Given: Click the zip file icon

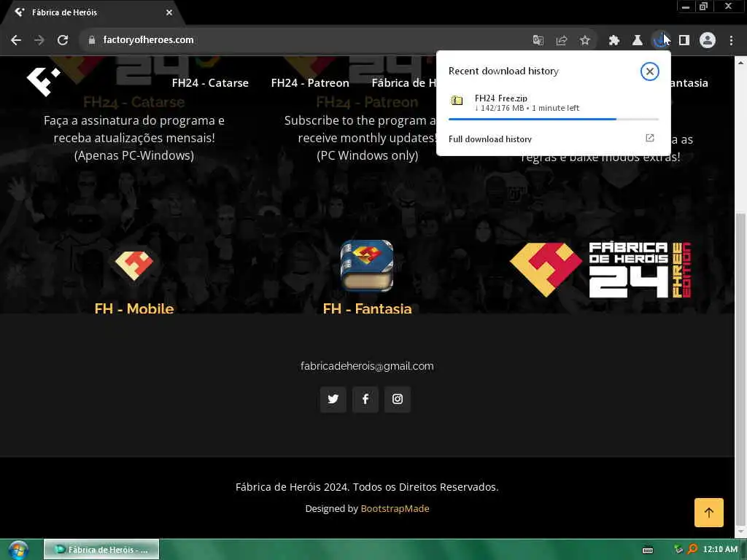Looking at the screenshot, I should click(457, 101).
